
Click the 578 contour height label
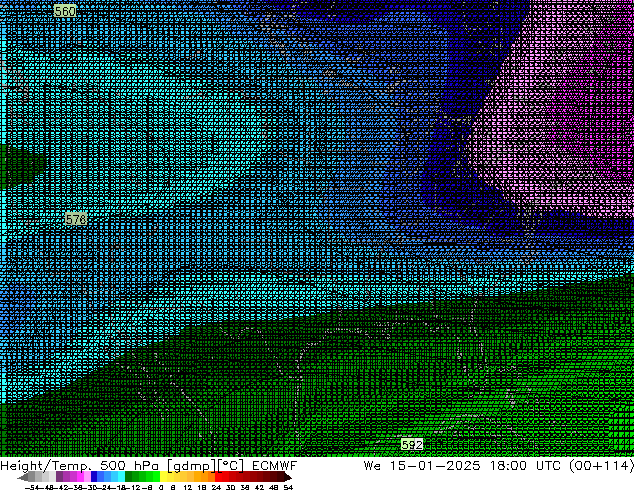point(76,219)
